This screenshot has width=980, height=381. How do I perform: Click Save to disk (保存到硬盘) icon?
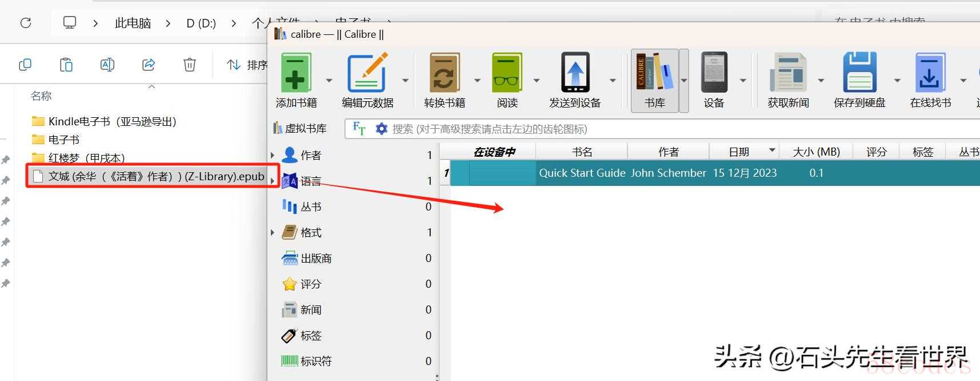tap(859, 73)
